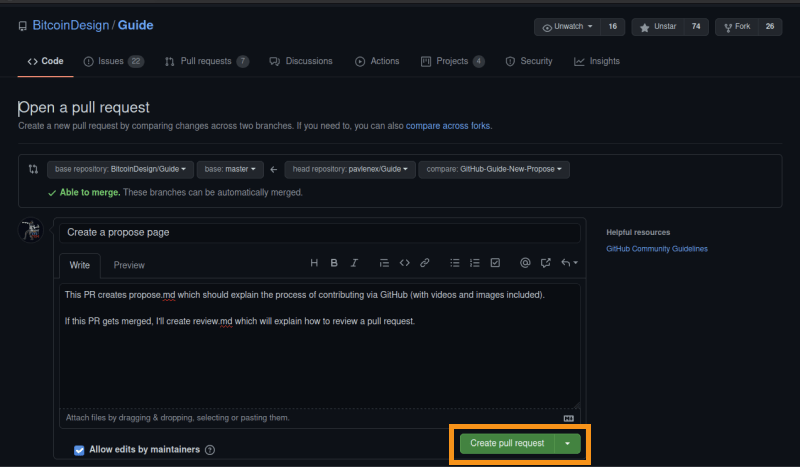Click the Create pull request button
This screenshot has height=467, width=800.
pos(507,443)
